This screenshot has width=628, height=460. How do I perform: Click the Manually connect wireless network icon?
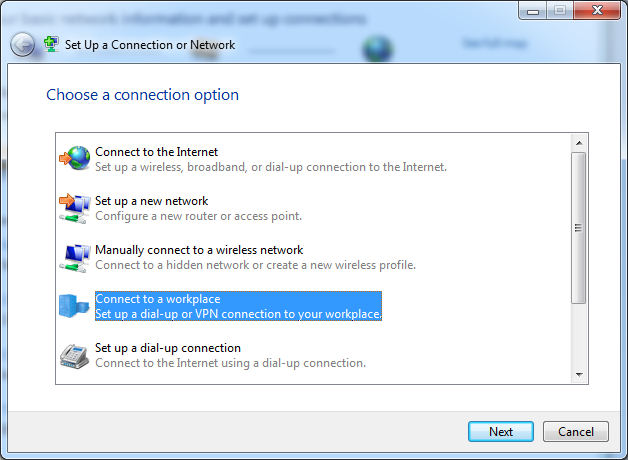[74, 257]
